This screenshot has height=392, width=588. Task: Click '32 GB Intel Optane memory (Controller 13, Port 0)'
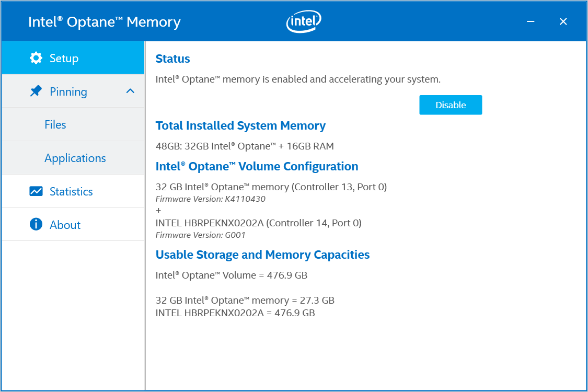tap(271, 187)
